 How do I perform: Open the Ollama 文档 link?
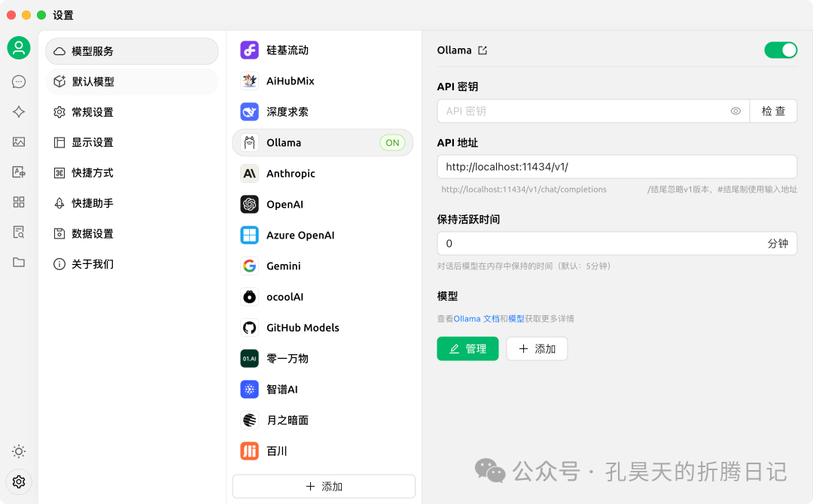[477, 318]
